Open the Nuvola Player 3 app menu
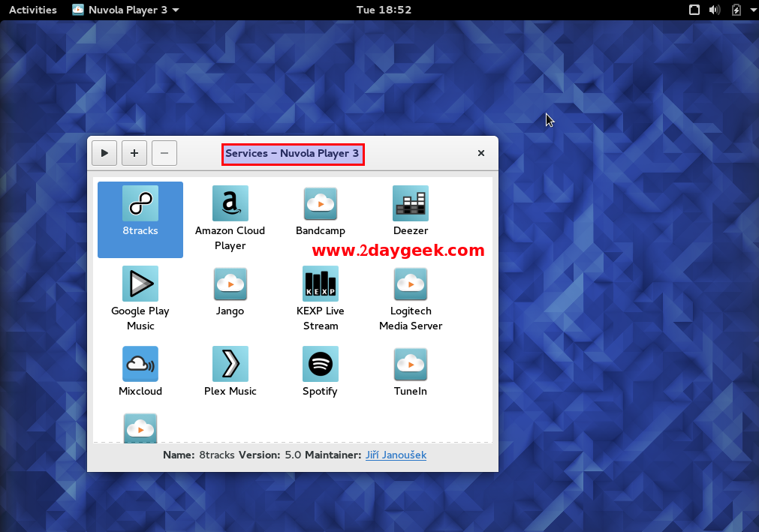Viewport: 759px width, 532px height. coord(125,10)
